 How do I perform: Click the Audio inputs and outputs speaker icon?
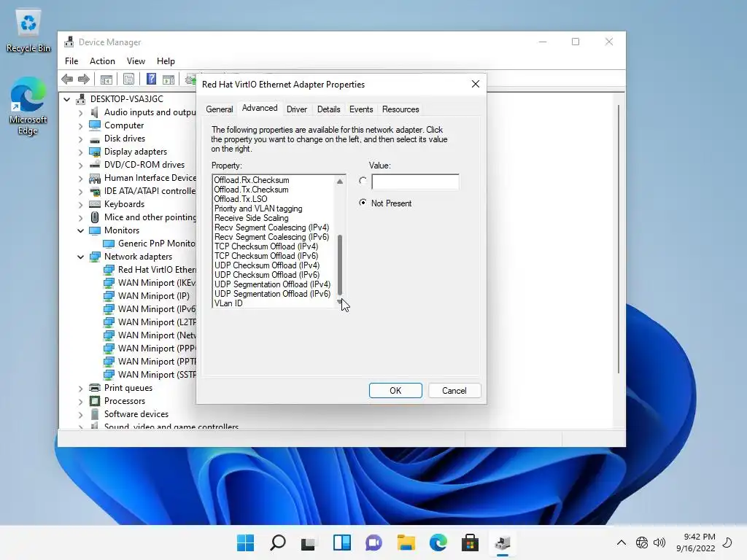tap(95, 112)
